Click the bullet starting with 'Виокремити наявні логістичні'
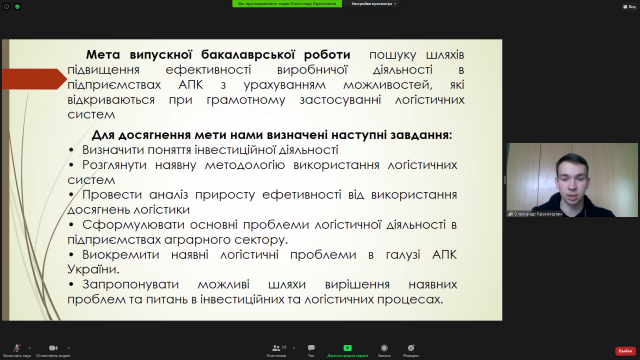 (262, 262)
